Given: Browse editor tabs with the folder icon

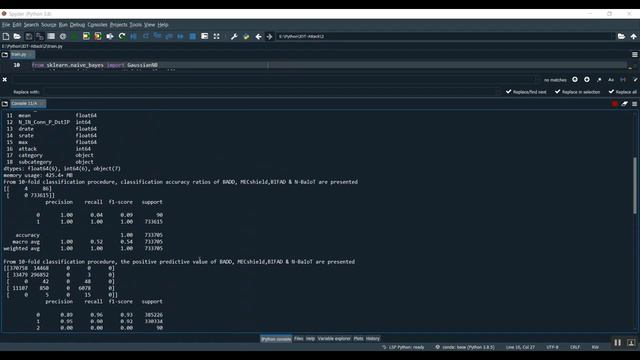Looking at the screenshot, I should [5, 54].
